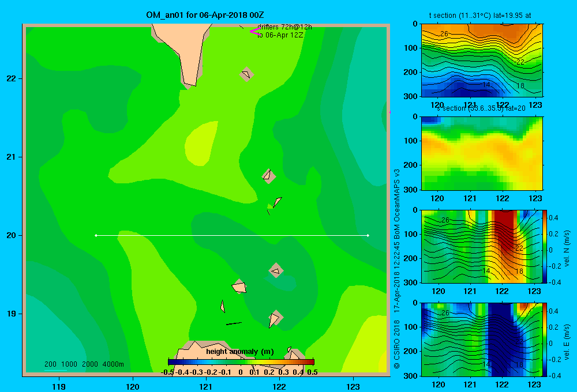Select the 'drifters 72h@12h' label
577x392 pixels.
tap(284, 27)
